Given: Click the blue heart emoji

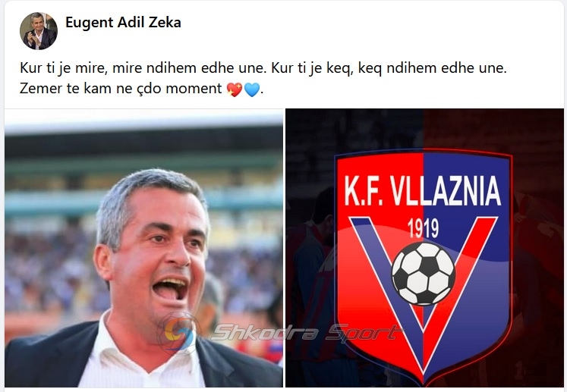Looking at the screenshot, I should coord(252,89).
